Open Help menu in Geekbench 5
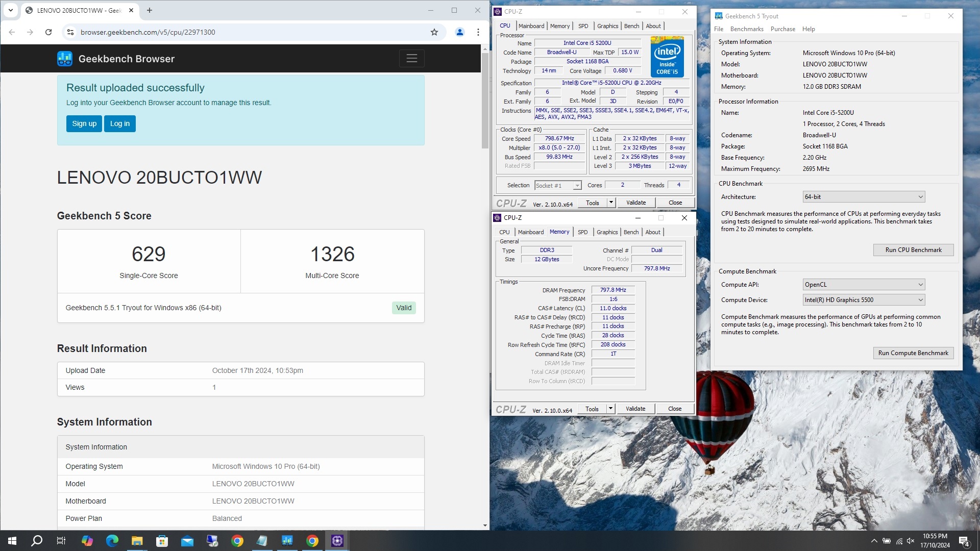Screen dimensions: 980x551 click(808, 29)
